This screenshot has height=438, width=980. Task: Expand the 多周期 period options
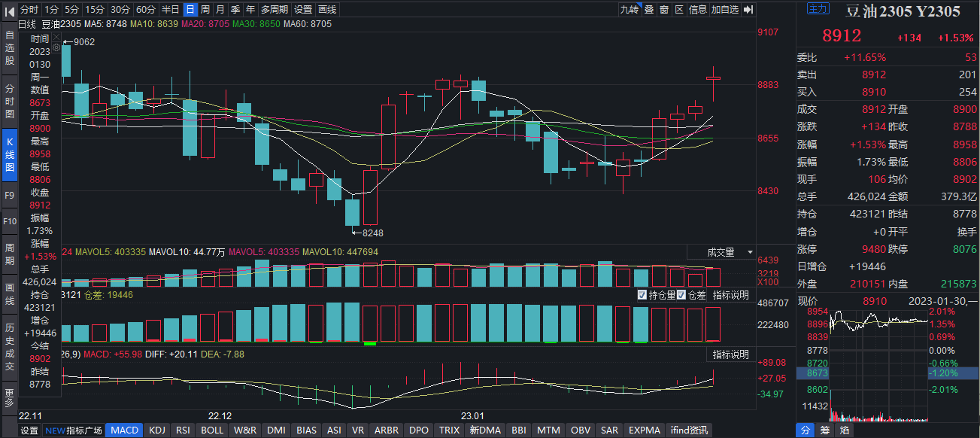pos(275,10)
